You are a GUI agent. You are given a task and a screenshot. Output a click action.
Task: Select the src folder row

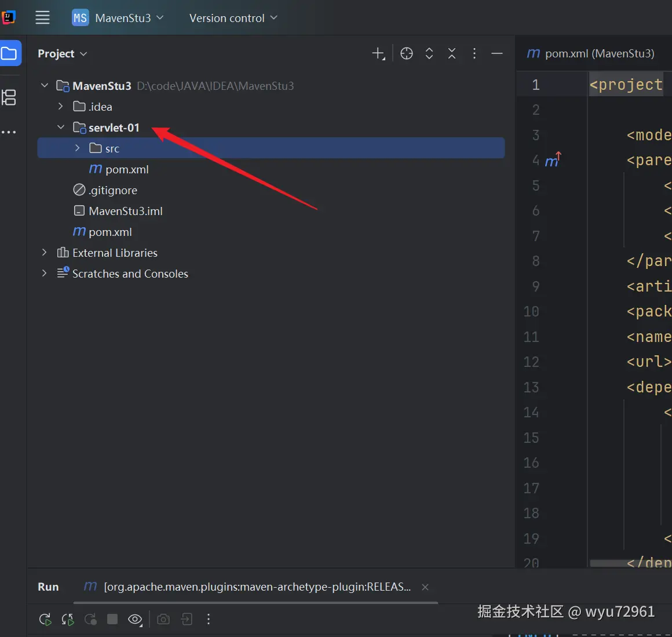[271, 148]
